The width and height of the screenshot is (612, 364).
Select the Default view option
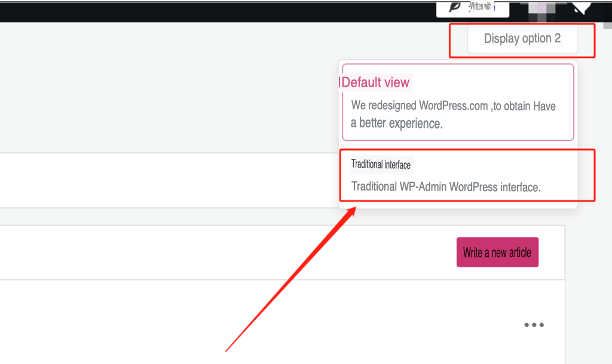(458, 102)
